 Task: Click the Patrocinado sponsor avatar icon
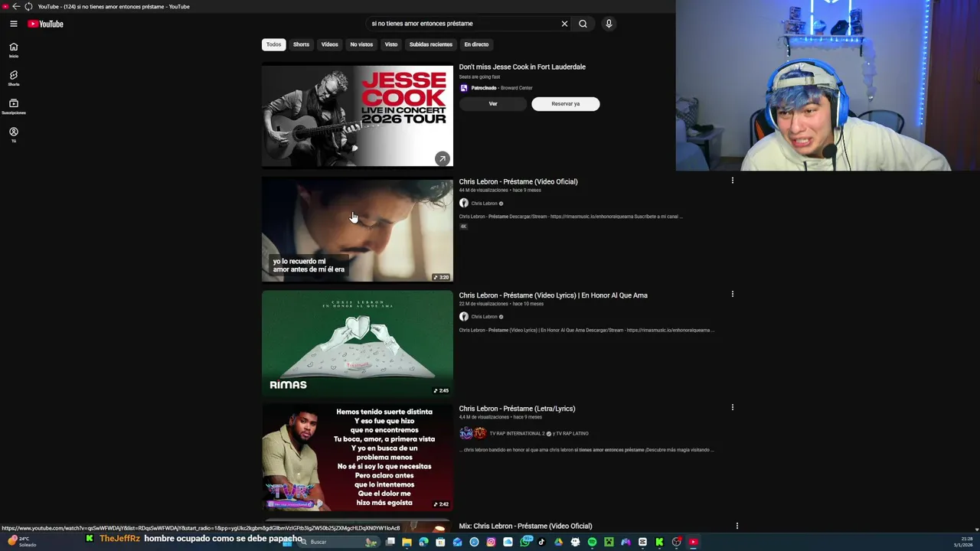click(x=463, y=88)
